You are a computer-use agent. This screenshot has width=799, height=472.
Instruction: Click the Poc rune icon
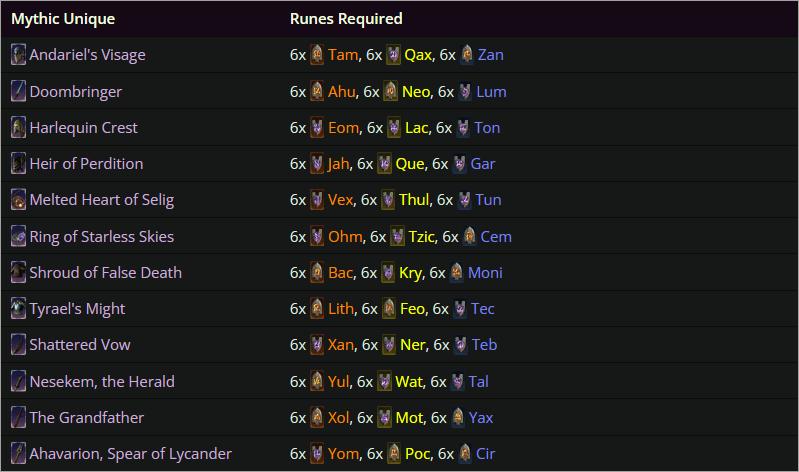(394, 454)
